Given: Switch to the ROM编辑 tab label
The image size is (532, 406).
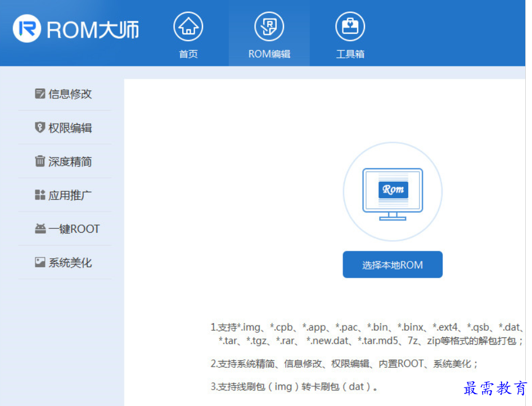Looking at the screenshot, I should (x=269, y=54).
